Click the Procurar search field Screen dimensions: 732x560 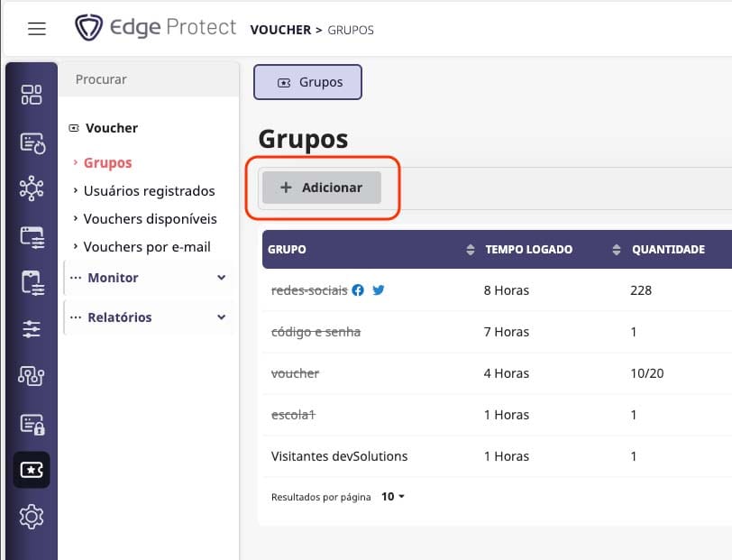point(149,79)
